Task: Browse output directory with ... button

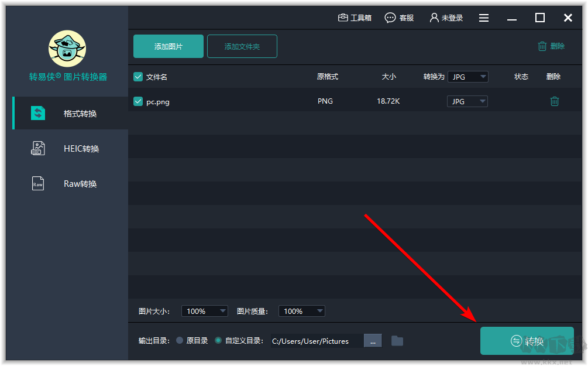Action: 373,341
